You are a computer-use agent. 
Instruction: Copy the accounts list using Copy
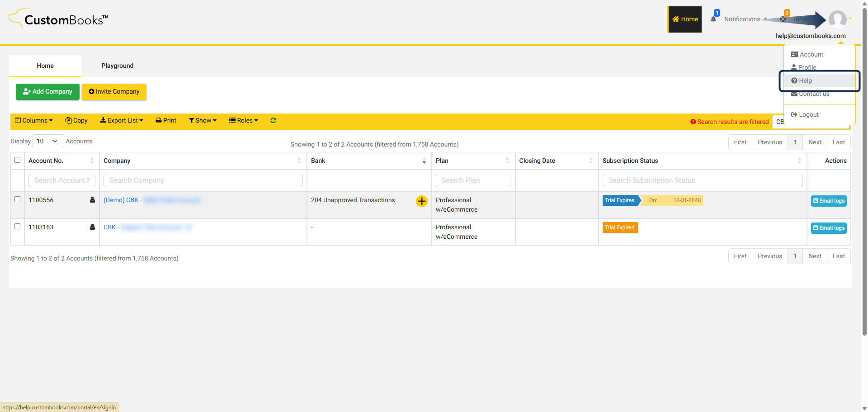coord(76,120)
